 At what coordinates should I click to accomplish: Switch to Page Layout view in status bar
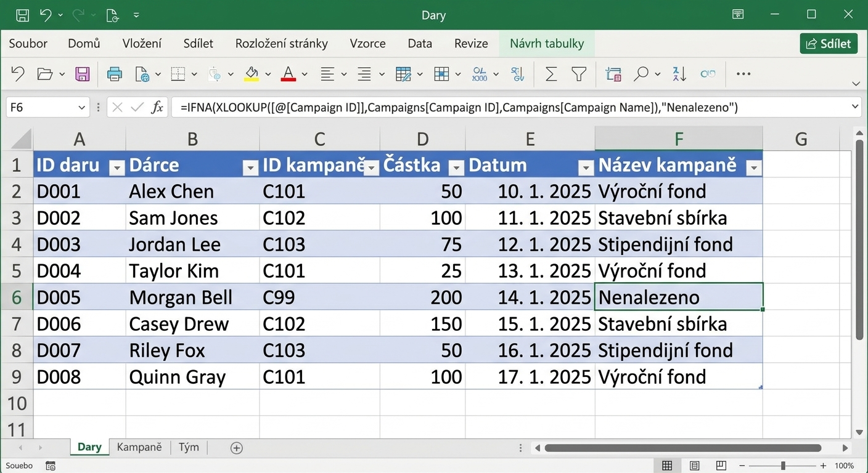tap(695, 466)
